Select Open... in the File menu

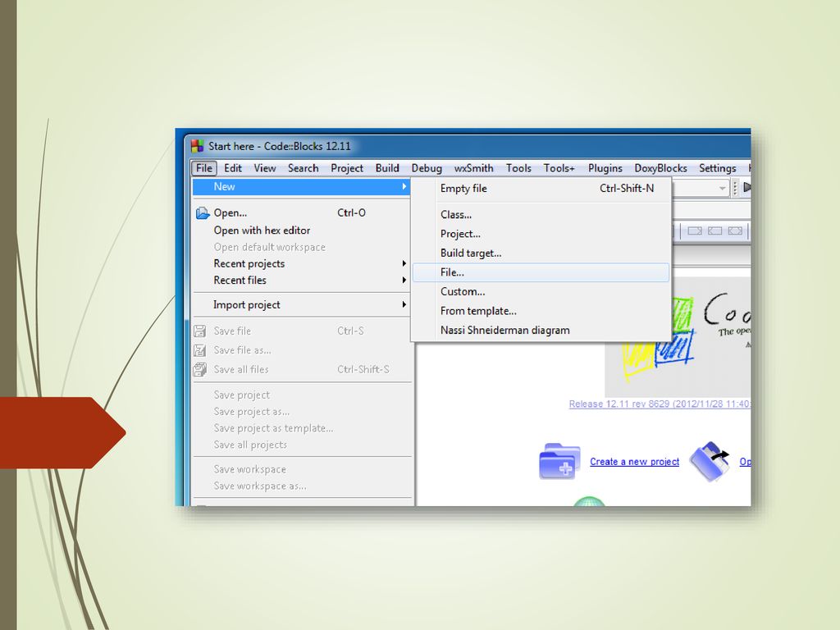tap(301, 213)
